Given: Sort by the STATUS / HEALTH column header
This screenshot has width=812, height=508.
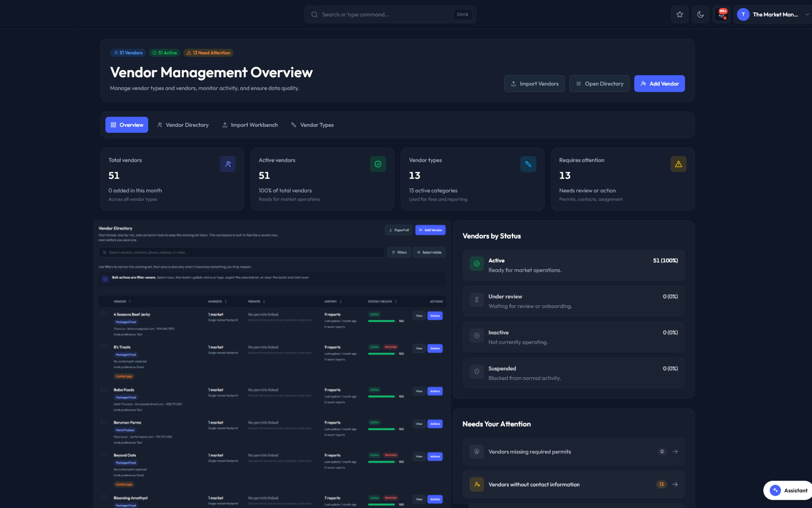Looking at the screenshot, I should 382,302.
